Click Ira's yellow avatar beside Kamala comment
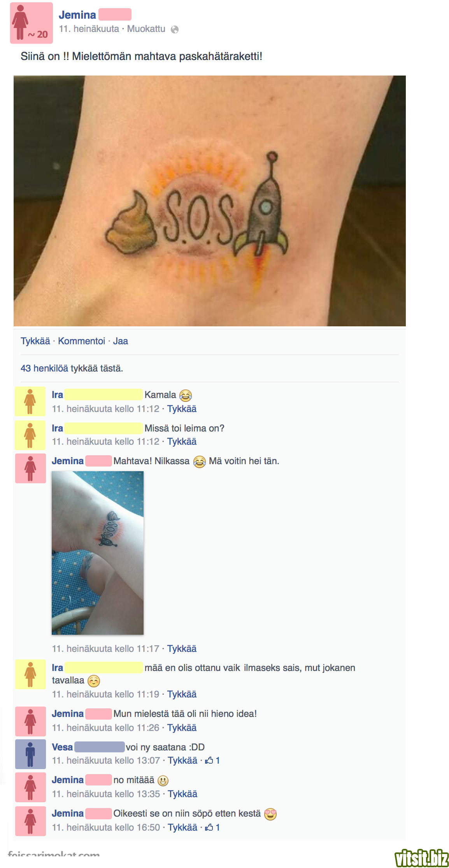The height and width of the screenshot is (868, 449). [x=30, y=401]
